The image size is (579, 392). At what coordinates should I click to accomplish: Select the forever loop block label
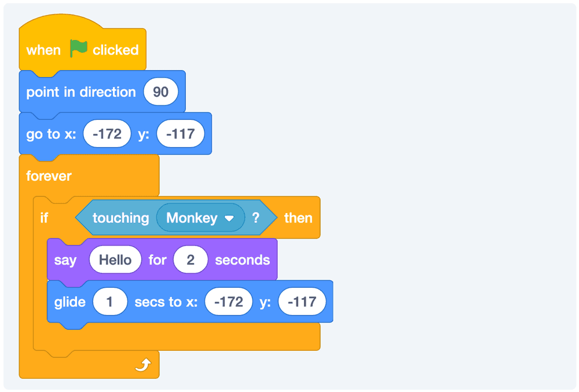tap(49, 175)
